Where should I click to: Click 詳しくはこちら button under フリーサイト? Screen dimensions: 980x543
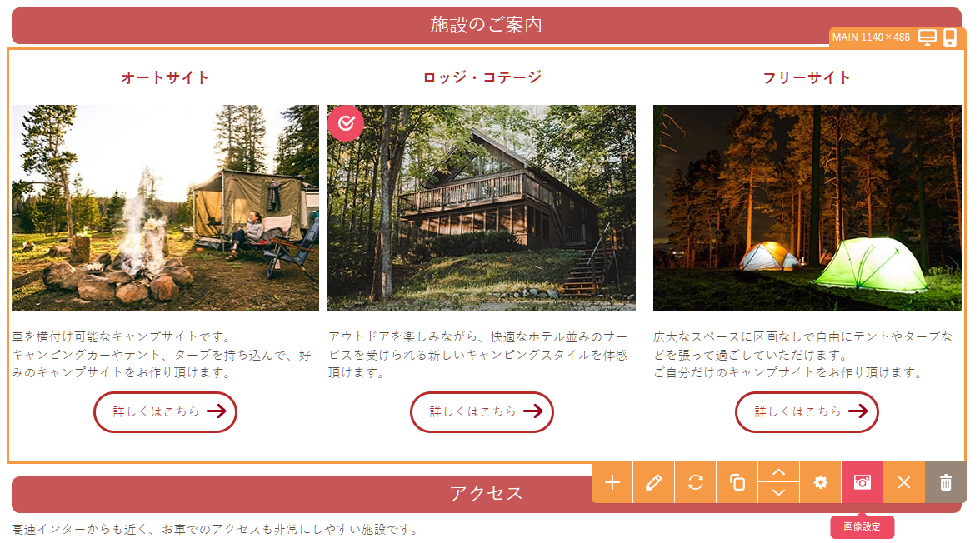(807, 411)
